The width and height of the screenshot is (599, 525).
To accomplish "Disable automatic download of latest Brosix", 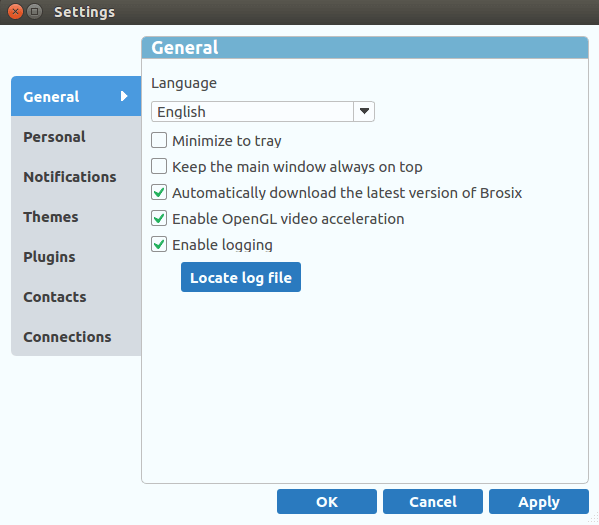I will (159, 192).
